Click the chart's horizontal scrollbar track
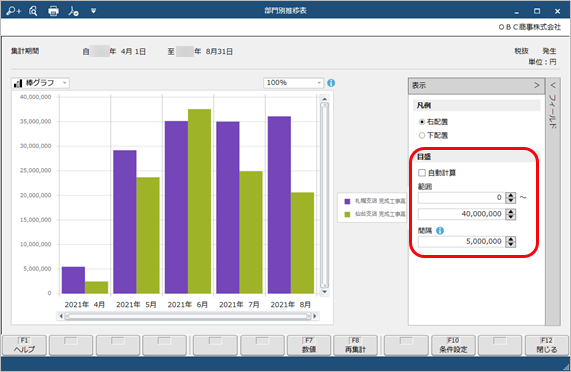 click(x=188, y=316)
